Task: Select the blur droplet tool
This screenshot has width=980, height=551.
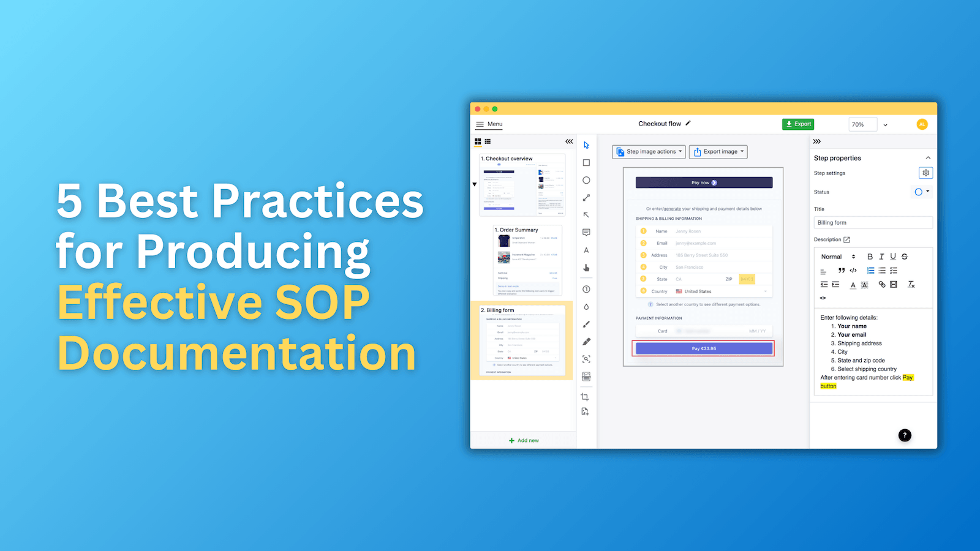Action: [586, 307]
